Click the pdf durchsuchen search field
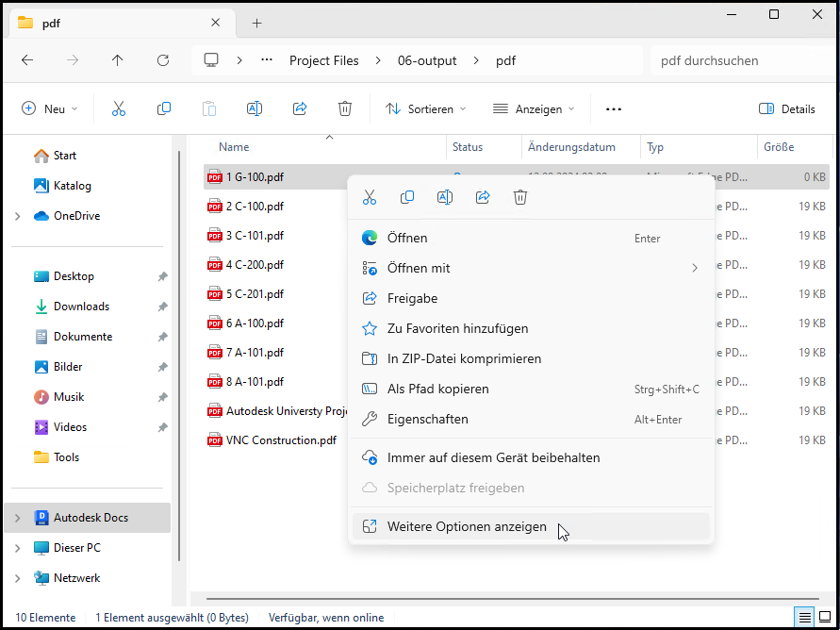Image resolution: width=840 pixels, height=630 pixels. [742, 60]
